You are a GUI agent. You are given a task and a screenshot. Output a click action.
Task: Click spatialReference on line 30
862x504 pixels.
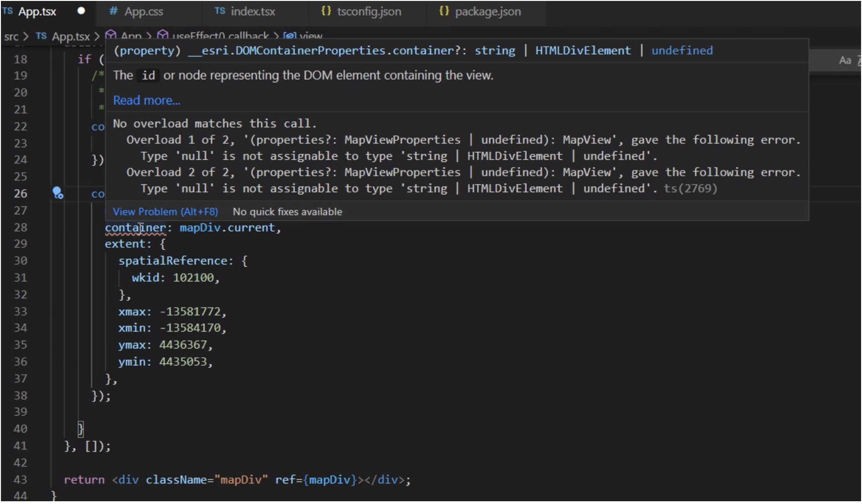[173, 261]
